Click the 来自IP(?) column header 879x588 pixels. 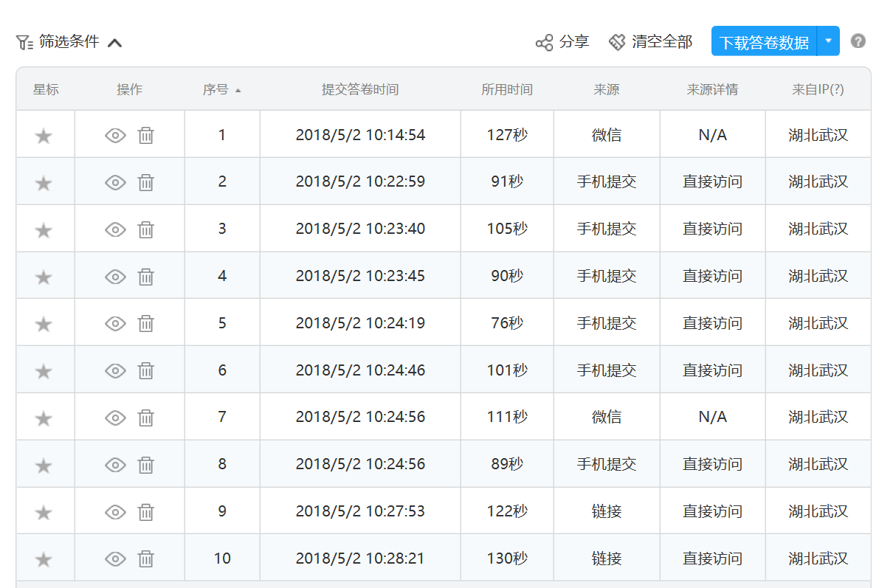pyautogui.click(x=818, y=90)
